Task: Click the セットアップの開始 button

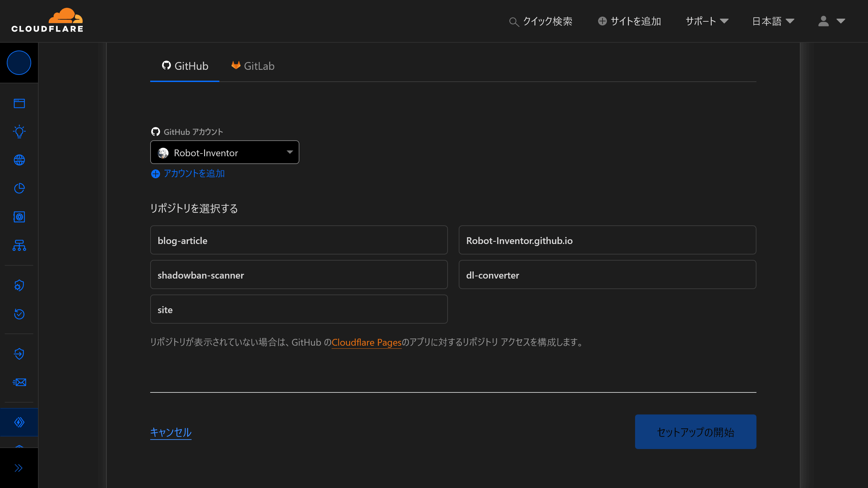Action: [695, 432]
